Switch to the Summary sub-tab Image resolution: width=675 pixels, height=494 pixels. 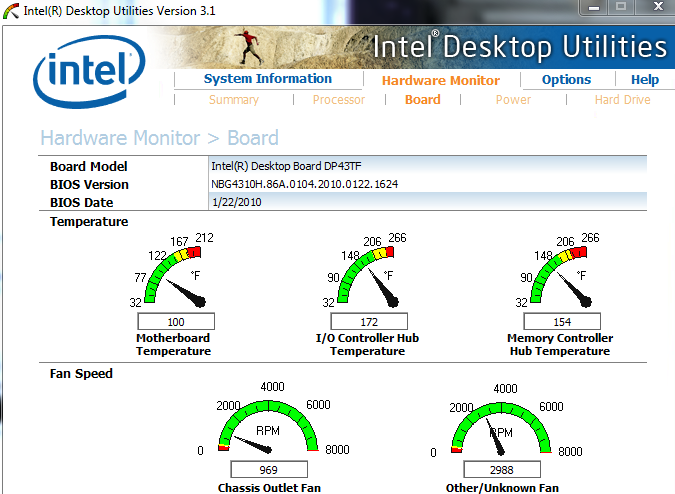point(234,100)
